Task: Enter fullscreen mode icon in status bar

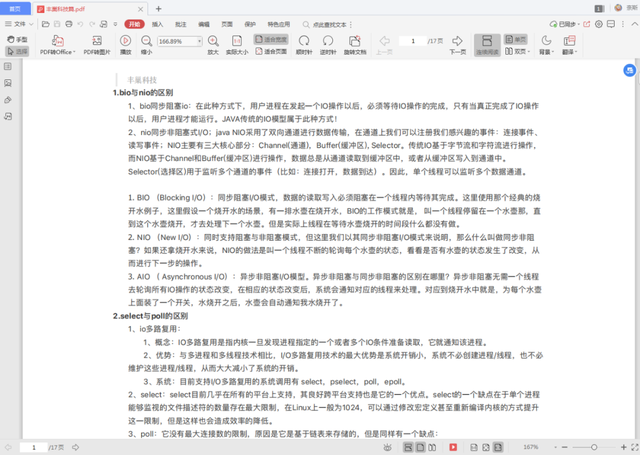Action: coord(635,447)
